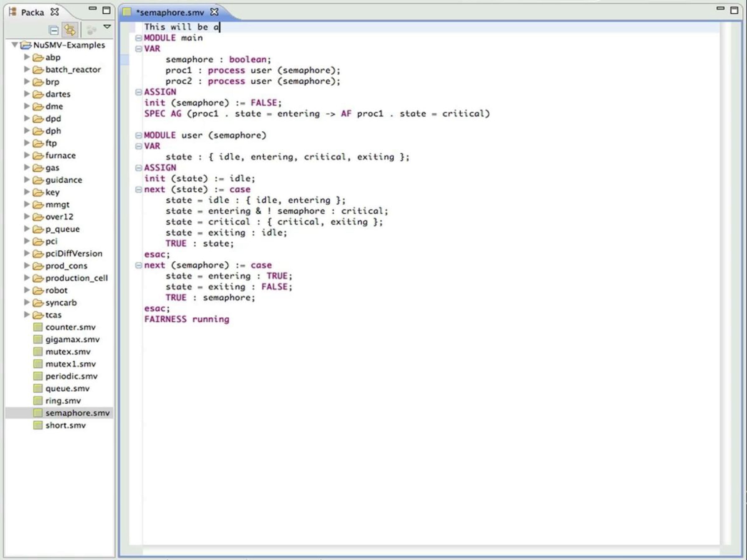Collapse the NuSMV-Examples project
Image resolution: width=747 pixels, height=560 pixels.
(x=15, y=44)
